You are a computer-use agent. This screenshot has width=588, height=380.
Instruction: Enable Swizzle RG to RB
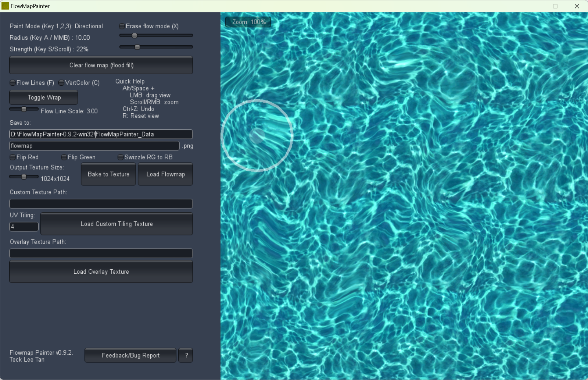tap(121, 157)
